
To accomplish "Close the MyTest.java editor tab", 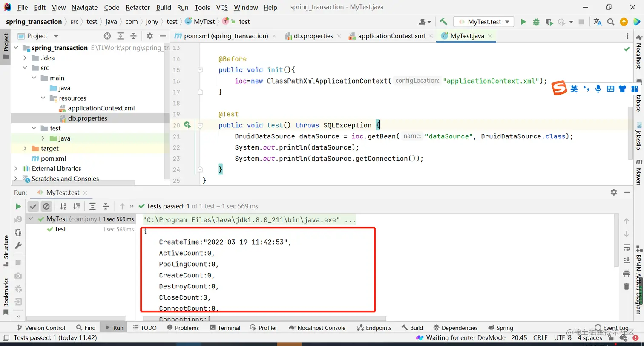I will tap(490, 36).
